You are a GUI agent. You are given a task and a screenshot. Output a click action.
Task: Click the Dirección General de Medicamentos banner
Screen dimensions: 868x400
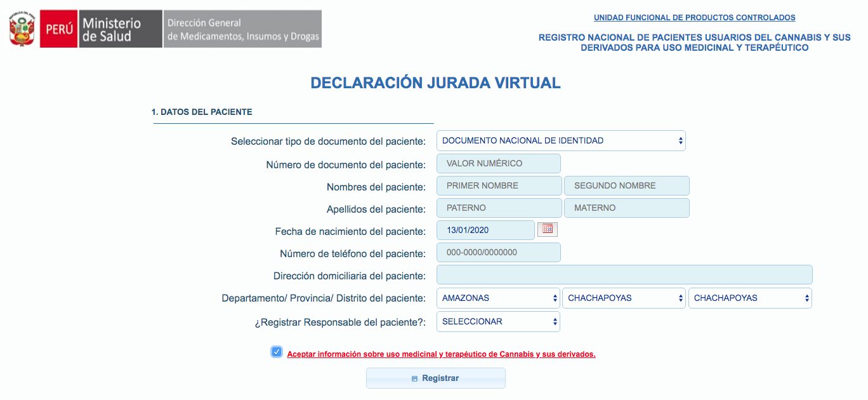242,29
